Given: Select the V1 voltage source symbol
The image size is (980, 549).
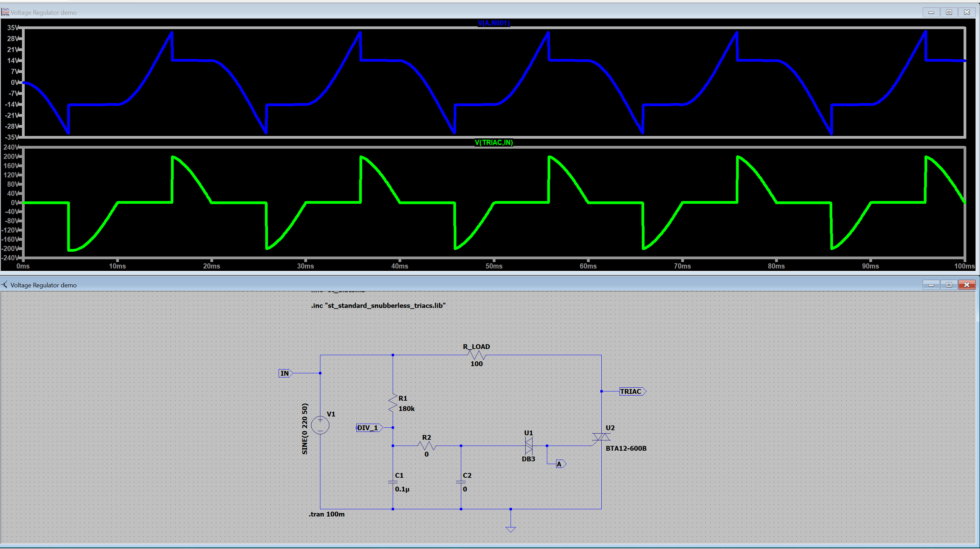Looking at the screenshot, I should click(x=320, y=425).
